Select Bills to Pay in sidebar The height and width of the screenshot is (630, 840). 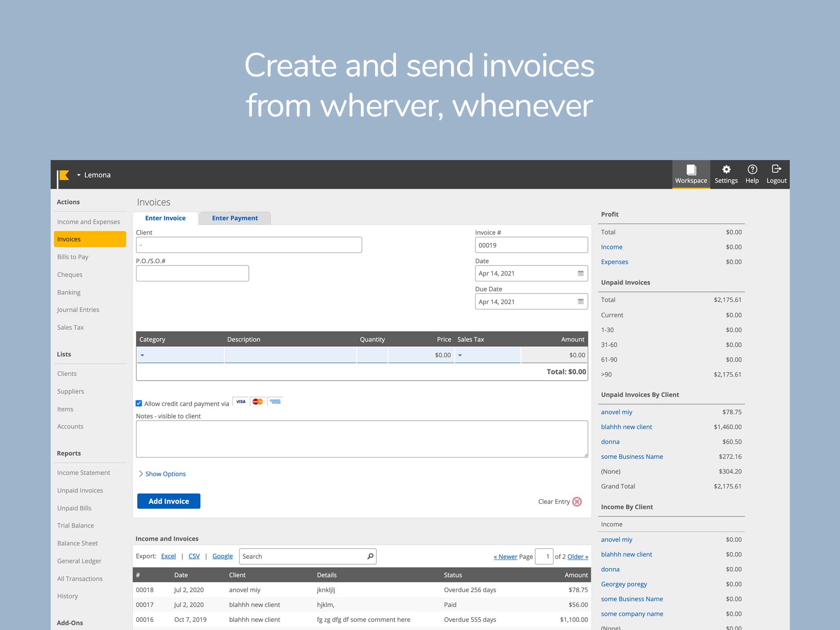(73, 257)
